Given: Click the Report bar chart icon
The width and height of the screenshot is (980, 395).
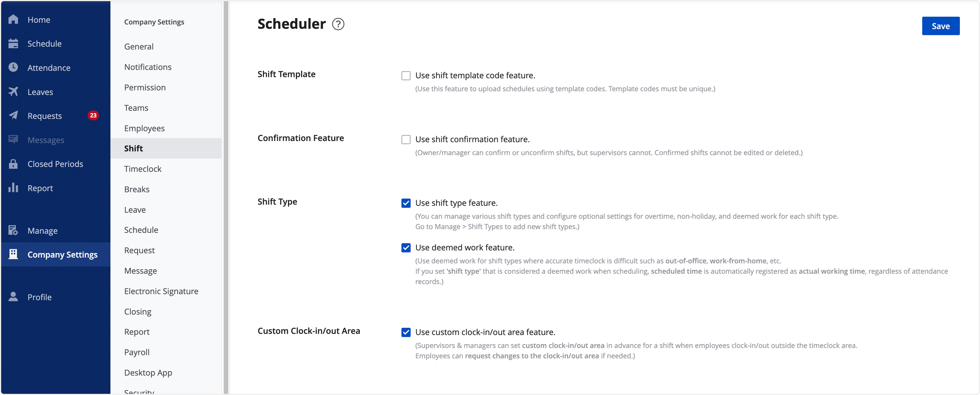Looking at the screenshot, I should pos(13,188).
